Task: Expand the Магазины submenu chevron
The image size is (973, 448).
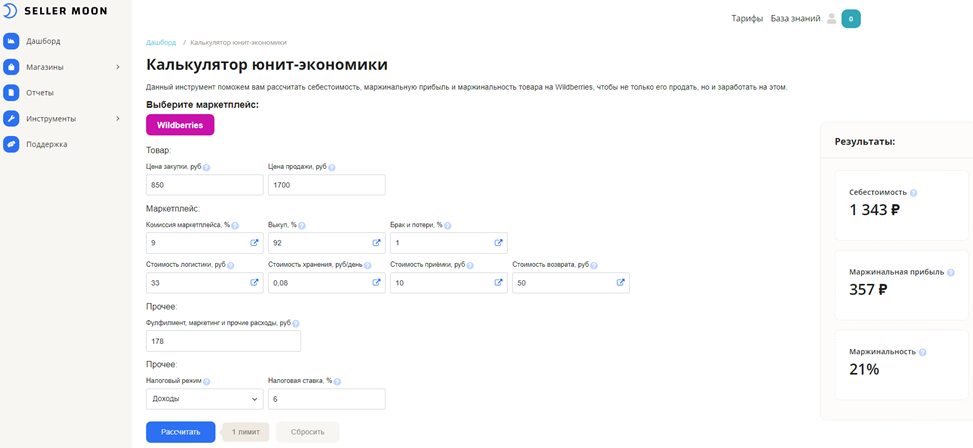Action: click(x=118, y=67)
